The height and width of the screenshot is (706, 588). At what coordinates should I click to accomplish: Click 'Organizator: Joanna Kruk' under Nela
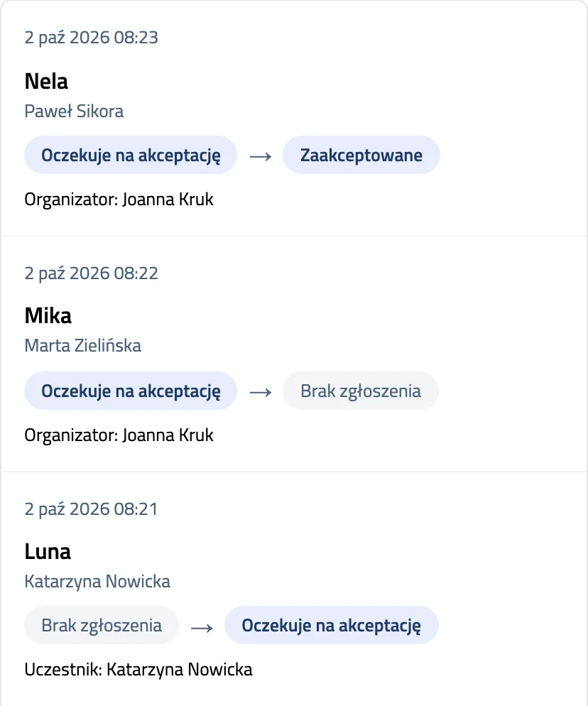119,200
